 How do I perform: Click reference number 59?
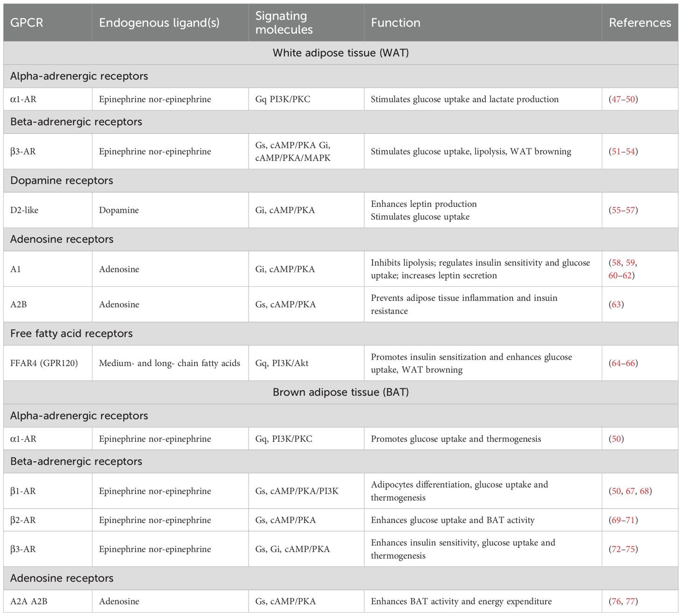click(631, 262)
